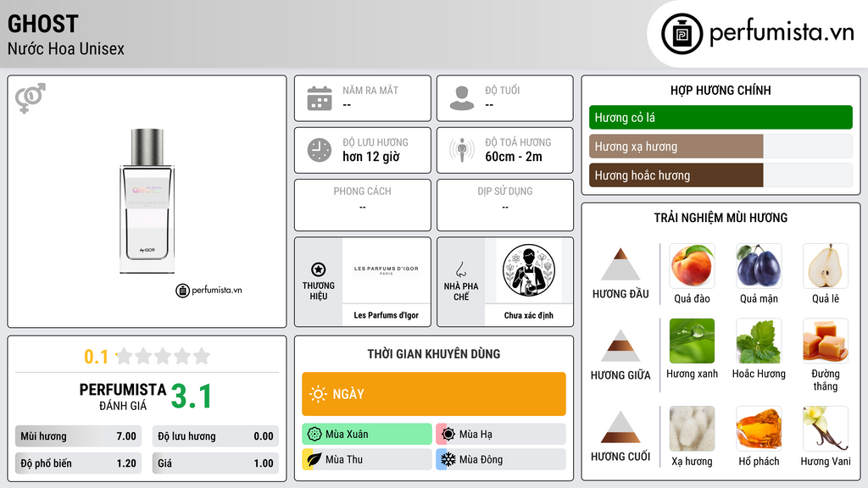Click the Hương hoắc hương accord bar

(721, 175)
